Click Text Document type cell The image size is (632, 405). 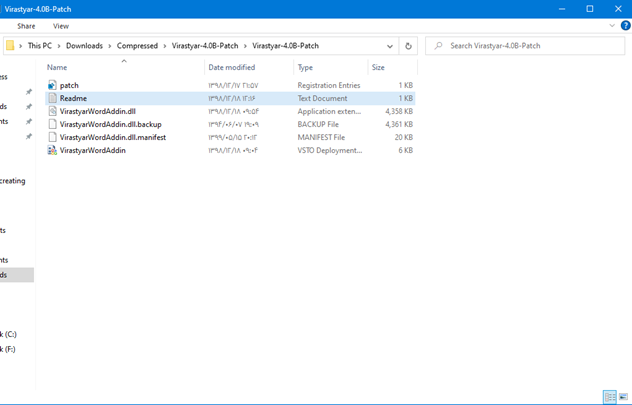(322, 98)
